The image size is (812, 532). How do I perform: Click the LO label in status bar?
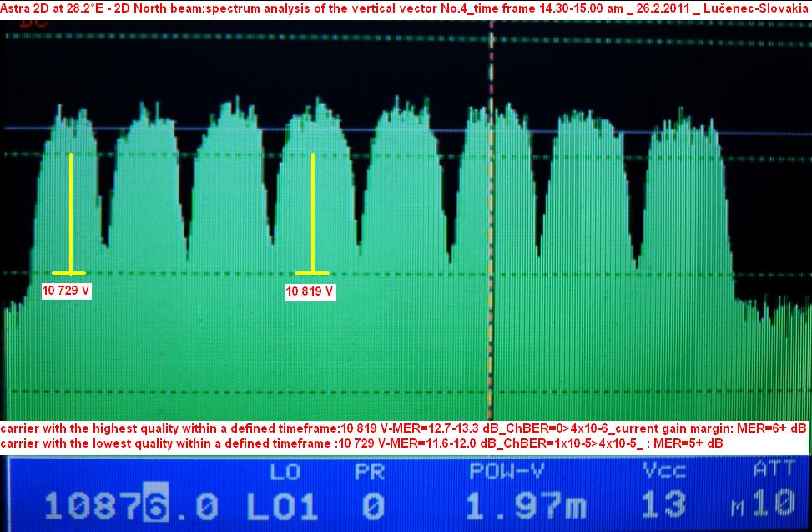[285, 473]
